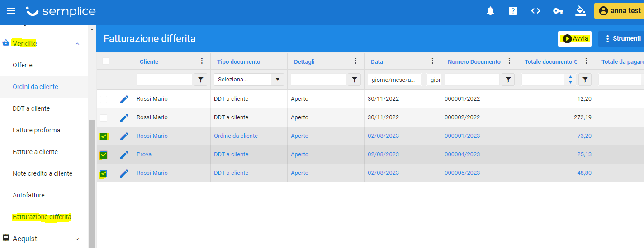This screenshot has height=248, width=644.
Task: Collapse the Vendite menu section
Action: (77, 44)
